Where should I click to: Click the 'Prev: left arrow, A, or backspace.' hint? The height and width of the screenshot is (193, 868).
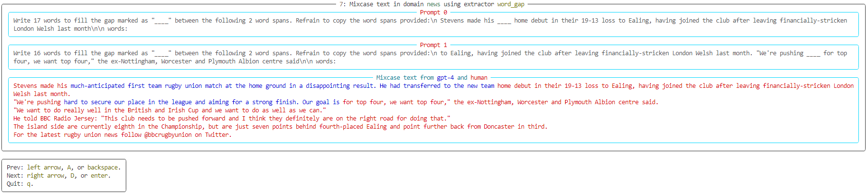click(64, 167)
